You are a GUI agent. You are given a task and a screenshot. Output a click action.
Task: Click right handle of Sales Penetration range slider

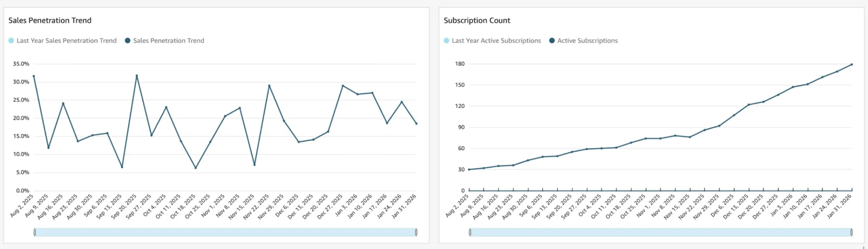tap(416, 232)
